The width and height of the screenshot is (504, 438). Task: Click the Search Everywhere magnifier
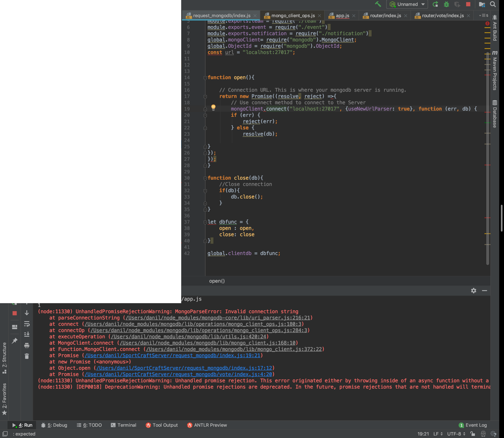point(493,4)
